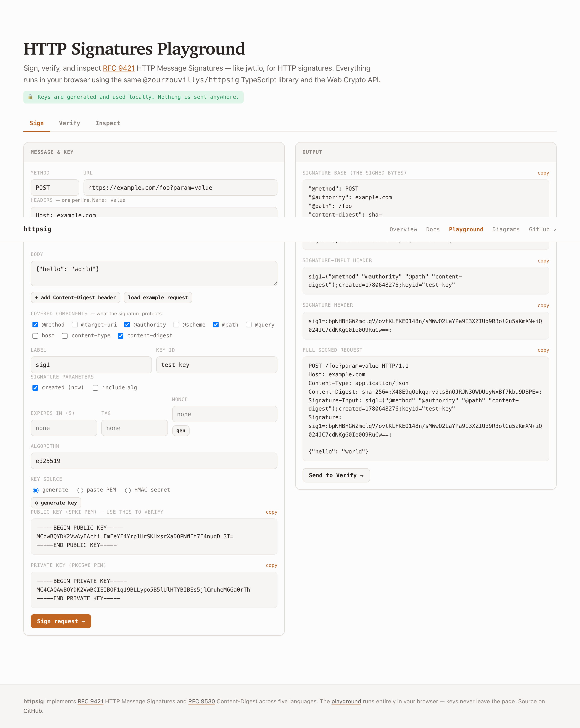The image size is (580, 728).
Task: Focus the URL input field
Action: pos(180,187)
